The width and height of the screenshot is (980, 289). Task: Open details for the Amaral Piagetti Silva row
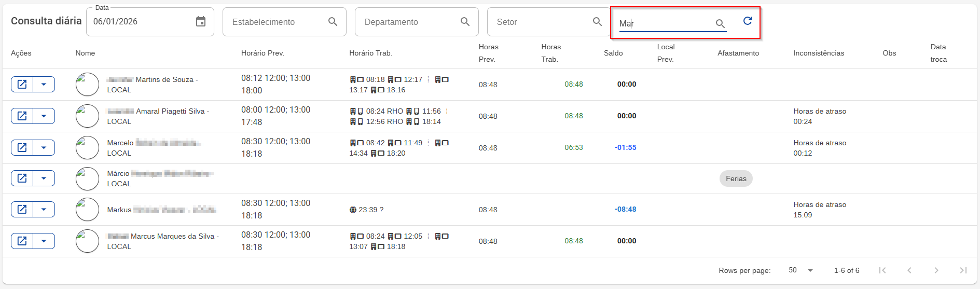(x=22, y=116)
